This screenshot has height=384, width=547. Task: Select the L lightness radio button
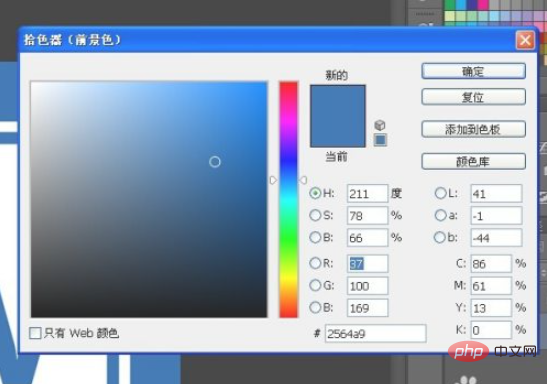coord(440,193)
